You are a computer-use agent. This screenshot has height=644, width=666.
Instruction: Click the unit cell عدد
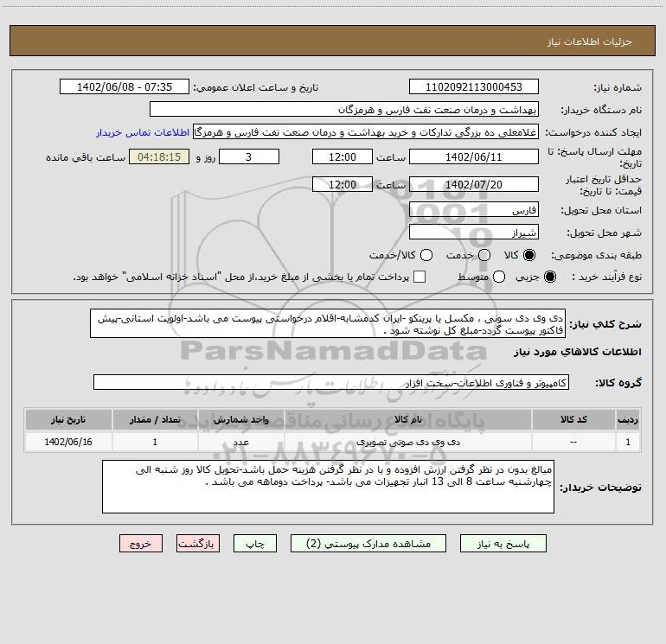click(240, 442)
